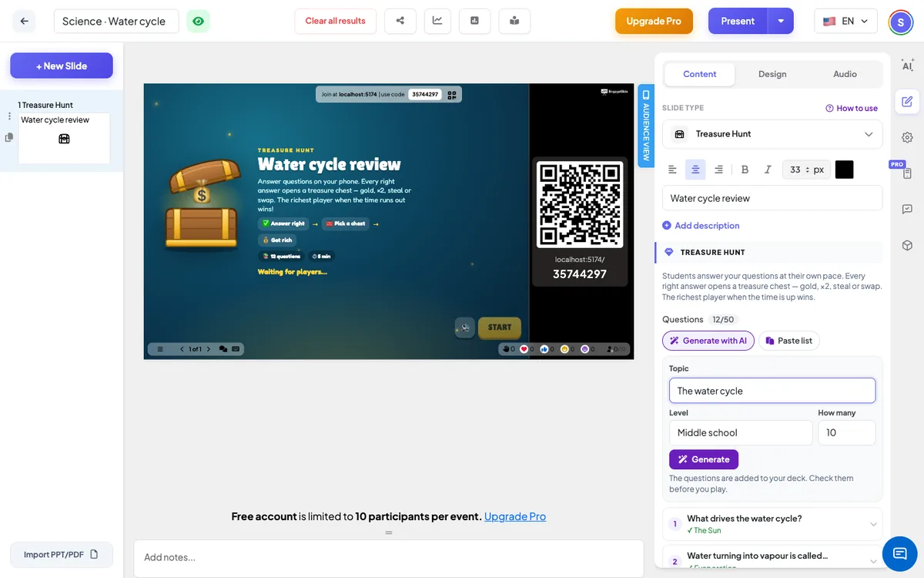Align the title text right
The height and width of the screenshot is (578, 924).
718,170
